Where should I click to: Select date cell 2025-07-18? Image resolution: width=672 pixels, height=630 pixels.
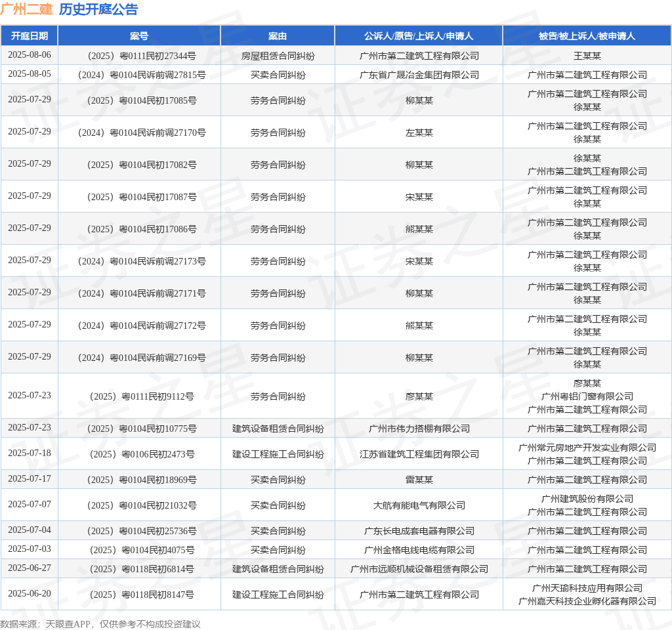29,453
